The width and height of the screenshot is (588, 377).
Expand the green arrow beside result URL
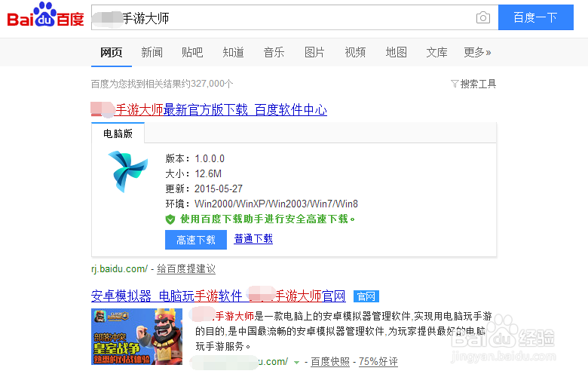(296, 363)
